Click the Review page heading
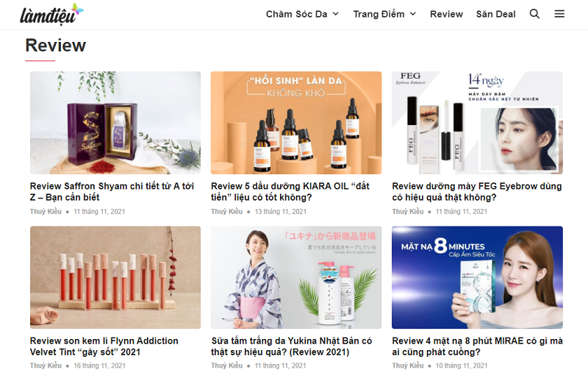 tap(56, 46)
